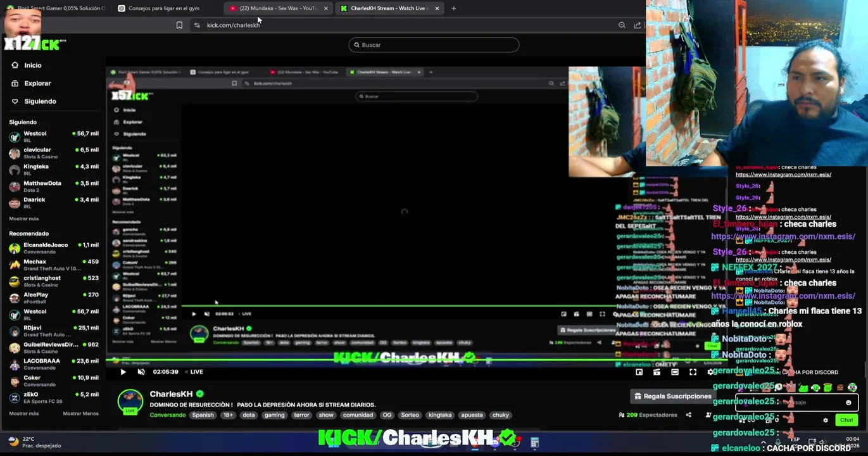868x456 pixels.
Task: Select the kingteka tag
Action: [x=440, y=415]
